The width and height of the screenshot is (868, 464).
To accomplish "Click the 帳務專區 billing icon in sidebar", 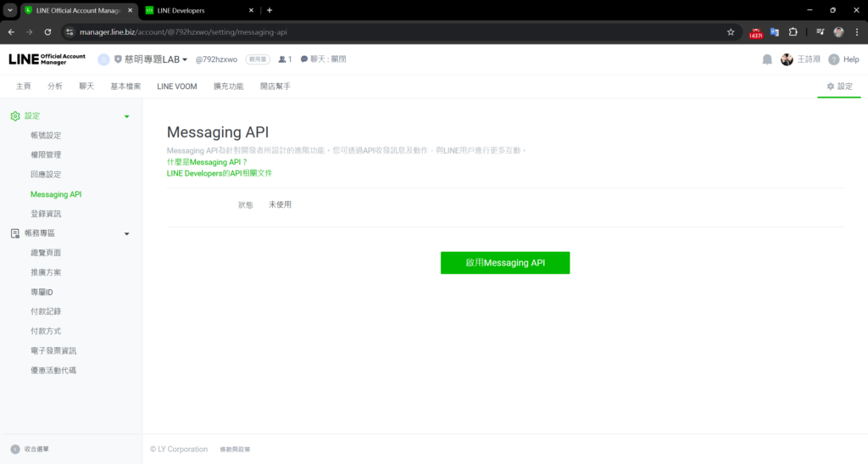I will pyautogui.click(x=15, y=233).
